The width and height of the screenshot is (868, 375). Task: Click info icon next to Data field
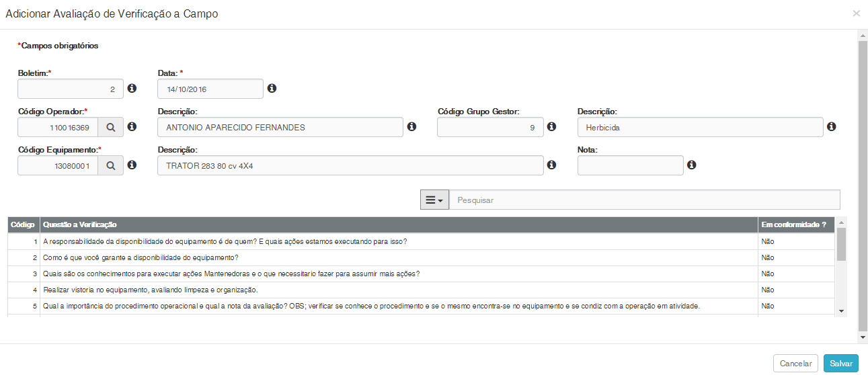tap(272, 88)
